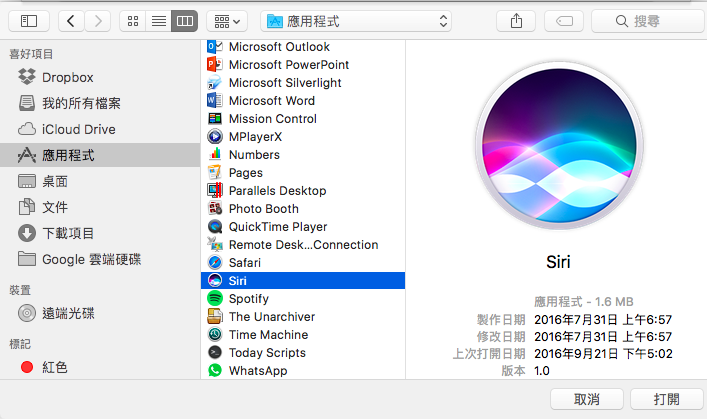Select Parallels Desktop app

click(x=303, y=191)
